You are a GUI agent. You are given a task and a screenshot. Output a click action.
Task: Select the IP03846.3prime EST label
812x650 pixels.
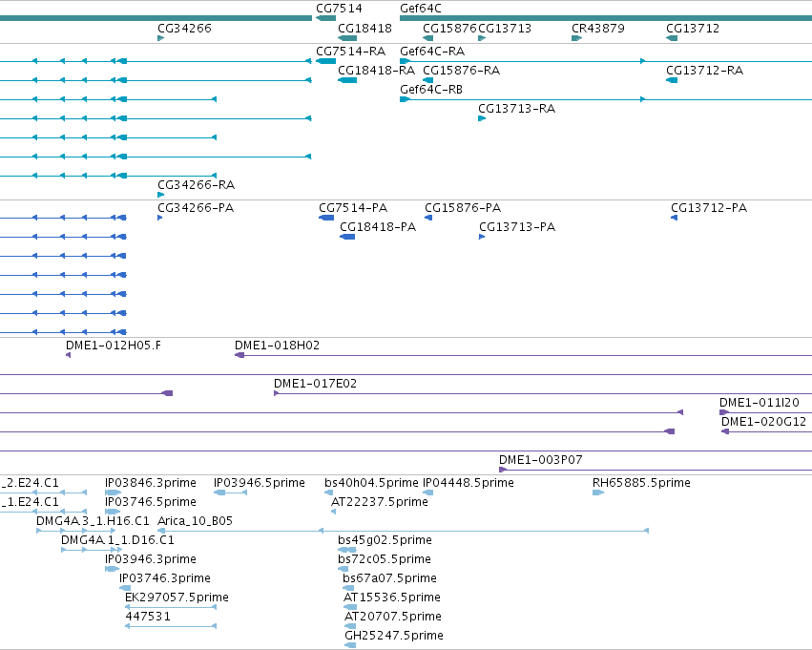[151, 483]
